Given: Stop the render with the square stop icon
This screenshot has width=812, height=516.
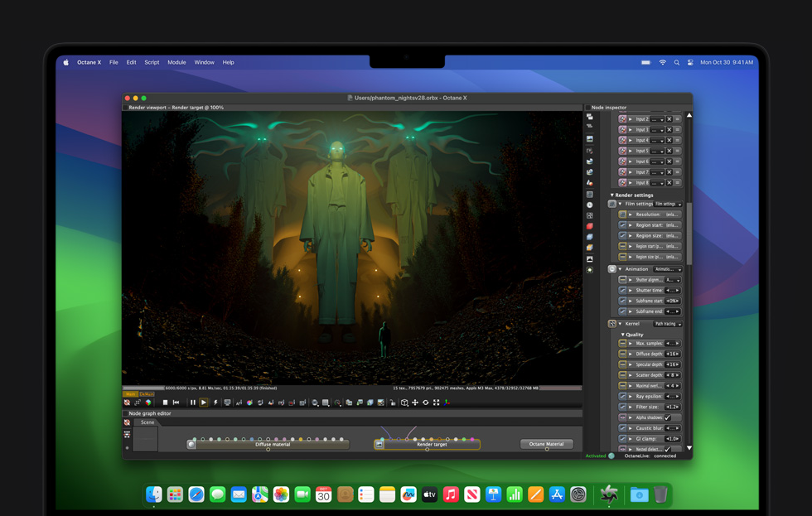Looking at the screenshot, I should click(165, 403).
